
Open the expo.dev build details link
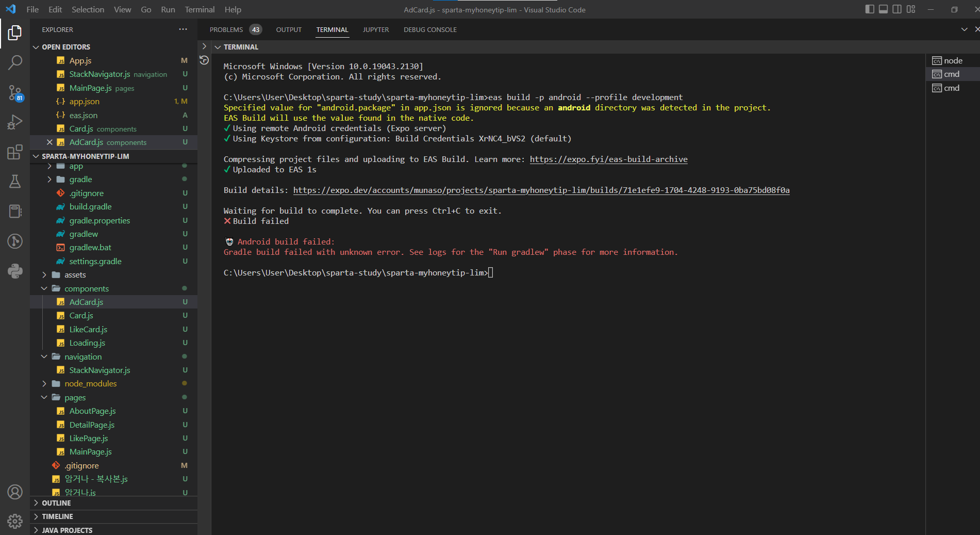tap(541, 190)
